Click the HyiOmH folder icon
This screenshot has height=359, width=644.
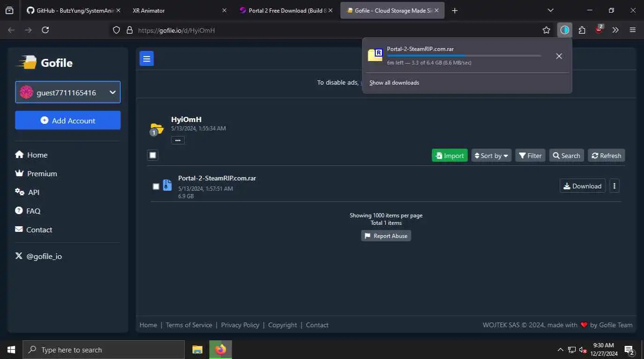(x=156, y=129)
